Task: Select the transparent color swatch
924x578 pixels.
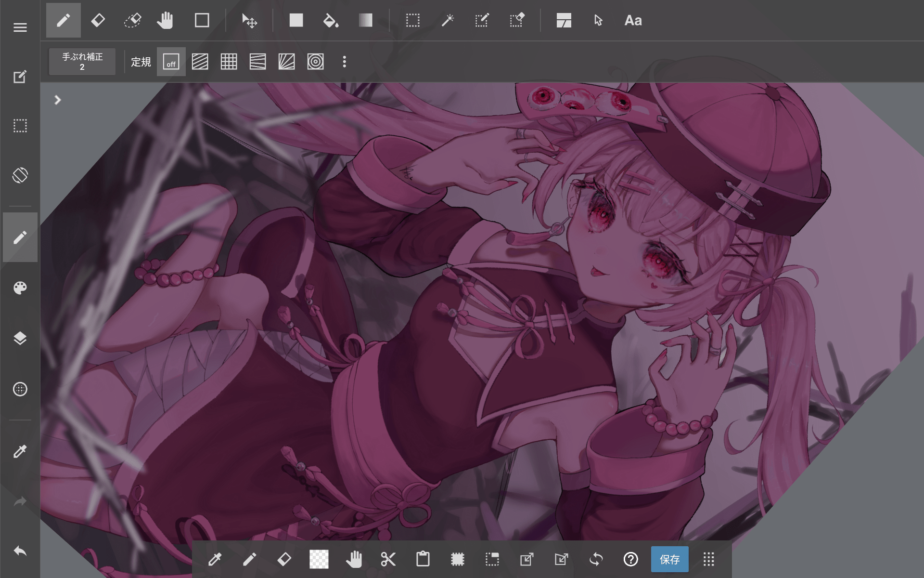Action: tap(319, 559)
